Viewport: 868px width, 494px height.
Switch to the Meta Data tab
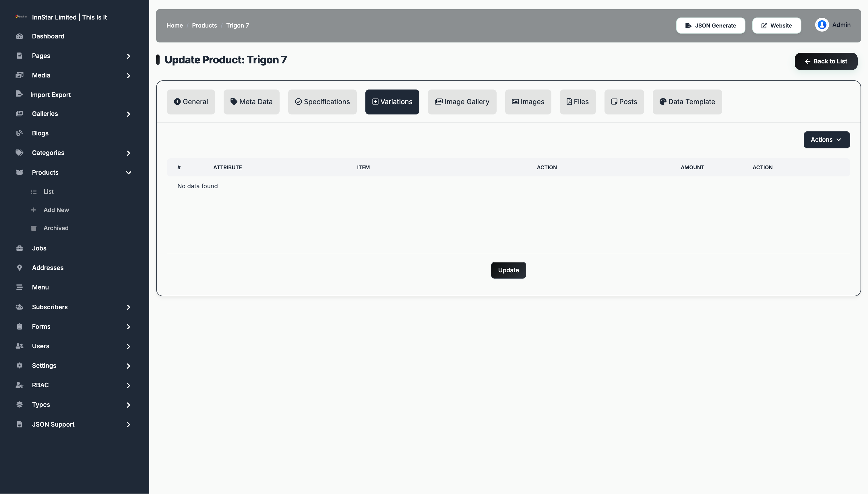point(251,102)
